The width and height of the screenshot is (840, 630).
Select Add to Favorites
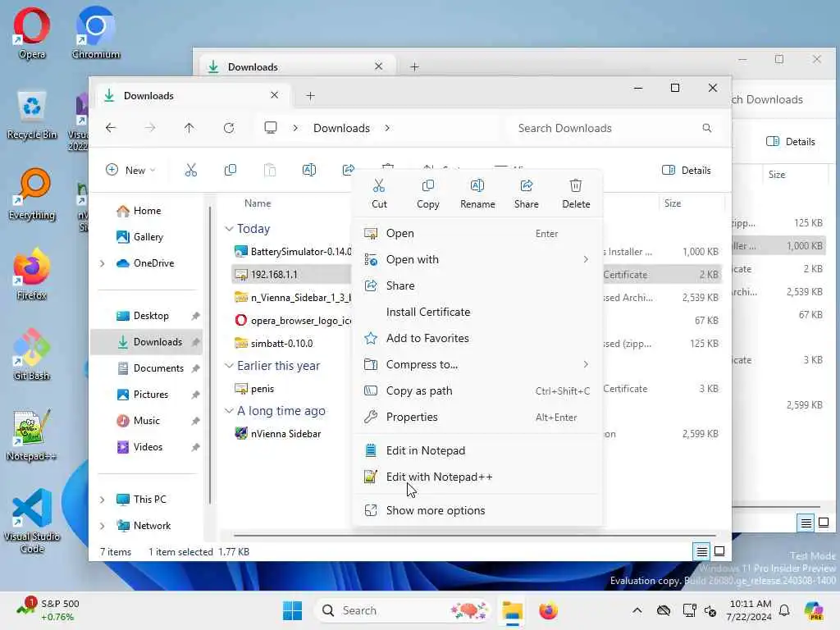(477, 338)
